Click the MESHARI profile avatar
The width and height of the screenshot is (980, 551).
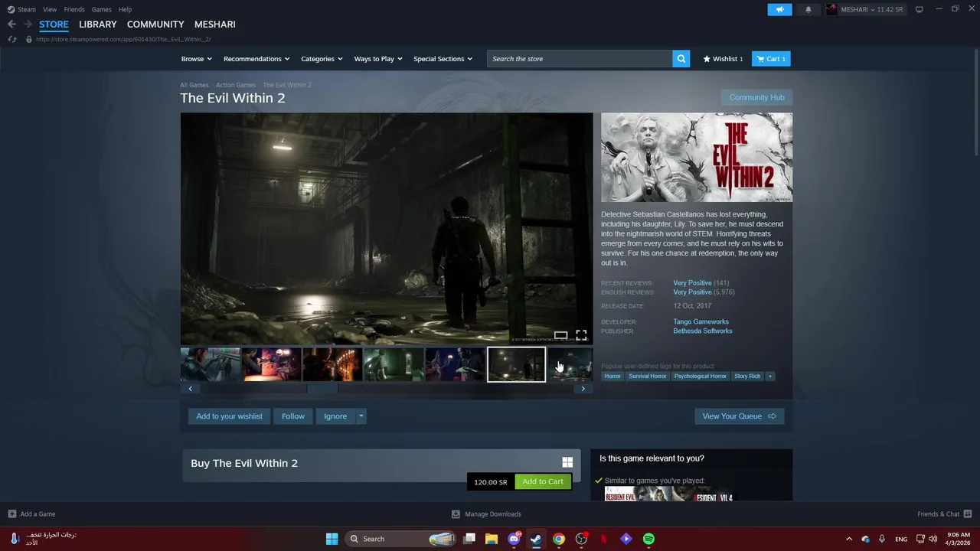832,9
